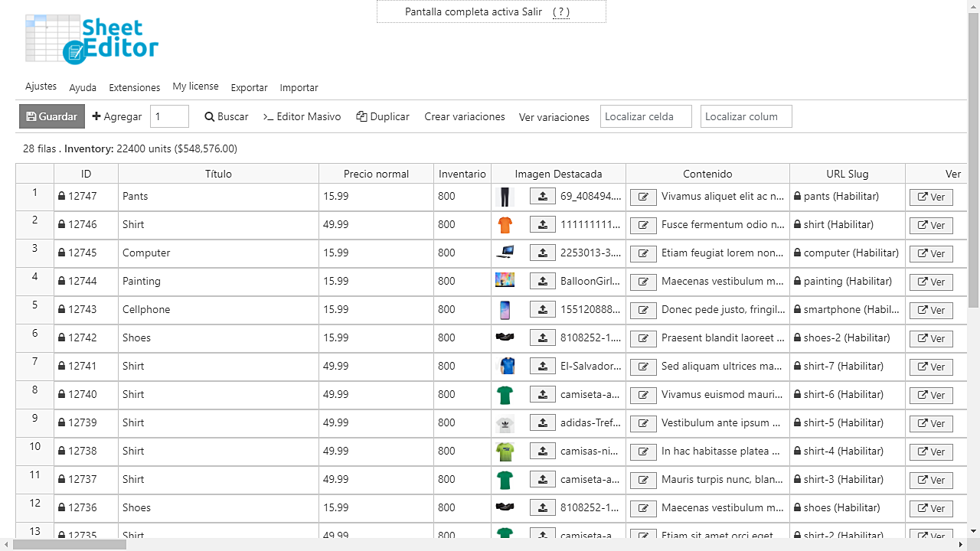Image resolution: width=980 pixels, height=551 pixels.
Task: Open the Extensiones menu
Action: (x=134, y=88)
